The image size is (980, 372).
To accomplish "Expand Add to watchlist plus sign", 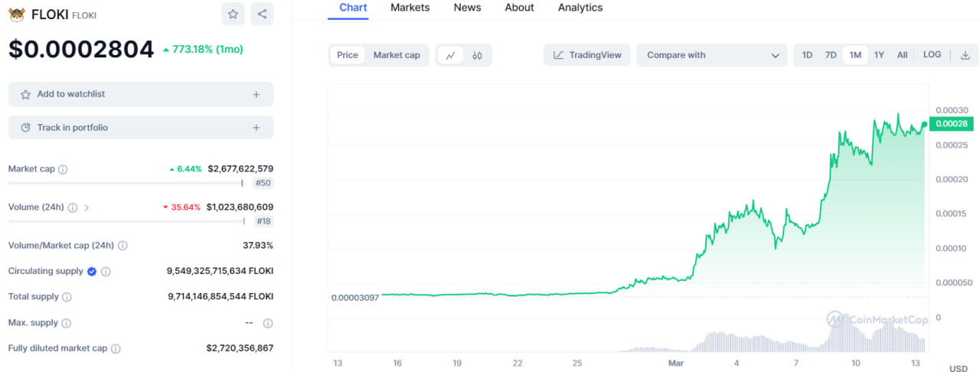I will (256, 94).
